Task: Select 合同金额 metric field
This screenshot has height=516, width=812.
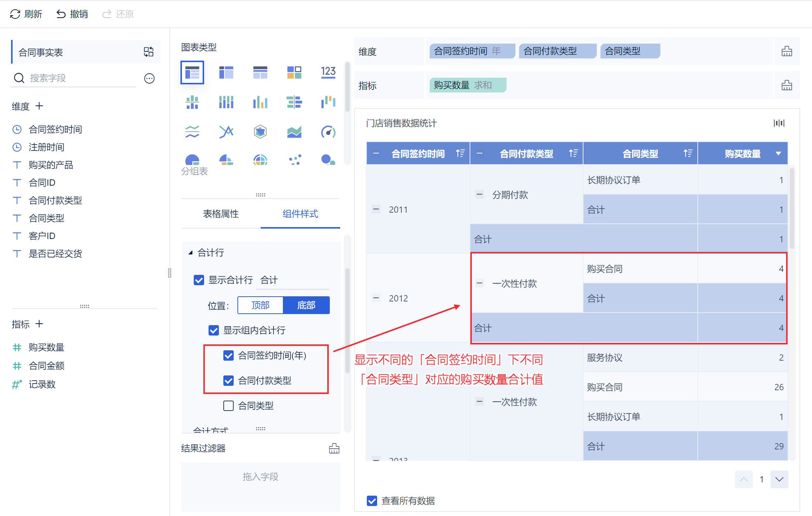Action: pos(47,365)
